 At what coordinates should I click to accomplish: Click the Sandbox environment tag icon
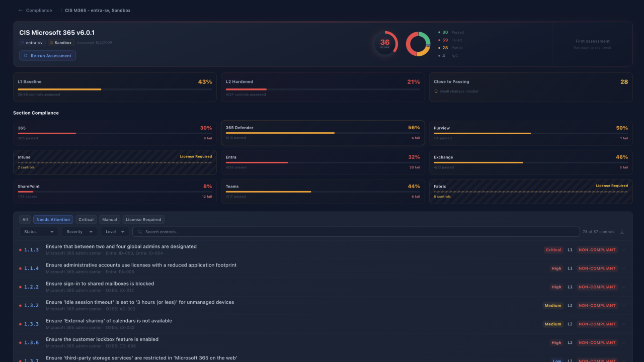coord(51,43)
